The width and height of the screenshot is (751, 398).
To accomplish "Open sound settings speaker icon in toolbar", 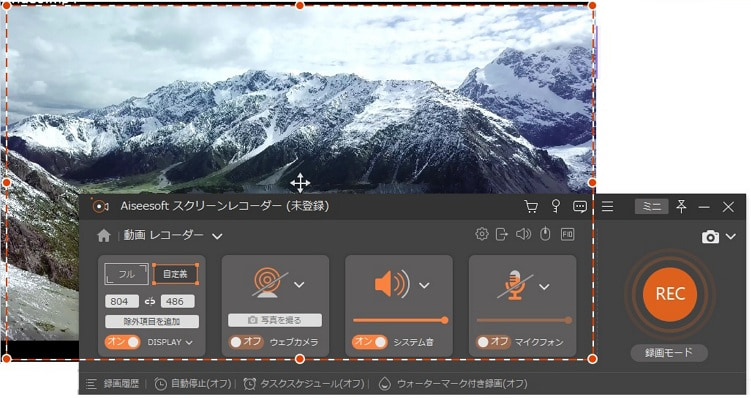I will [x=523, y=234].
